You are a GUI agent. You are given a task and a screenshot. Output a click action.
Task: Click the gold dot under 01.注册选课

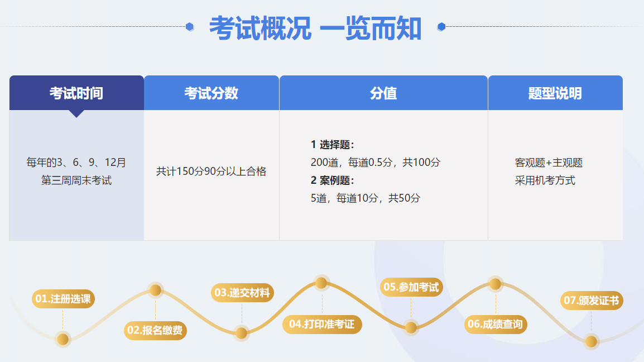click(x=63, y=339)
